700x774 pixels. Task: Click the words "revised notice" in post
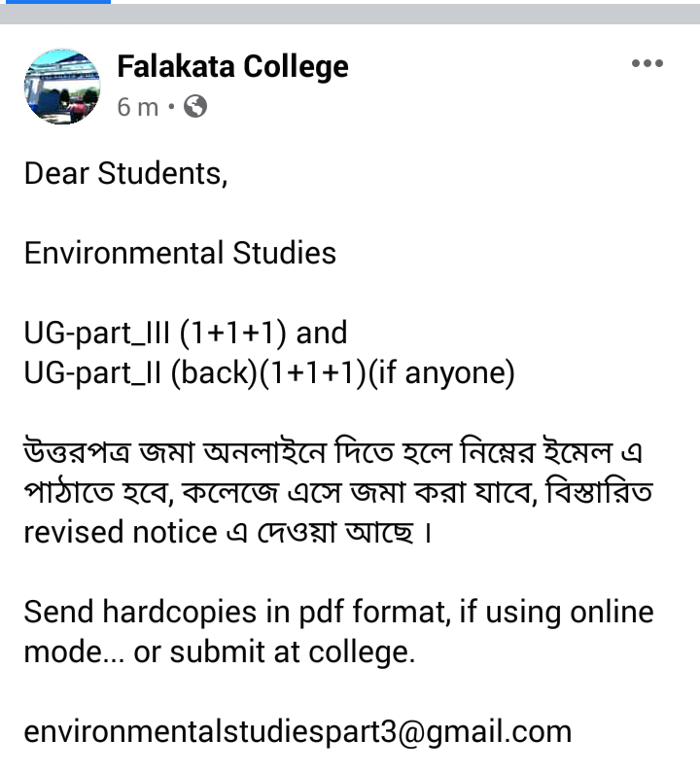point(122,533)
